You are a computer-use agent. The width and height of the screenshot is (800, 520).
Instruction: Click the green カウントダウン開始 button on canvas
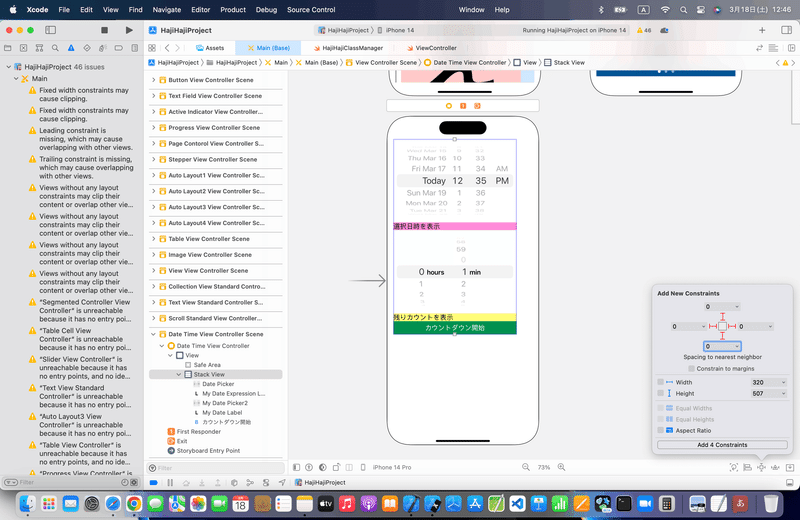click(455, 328)
